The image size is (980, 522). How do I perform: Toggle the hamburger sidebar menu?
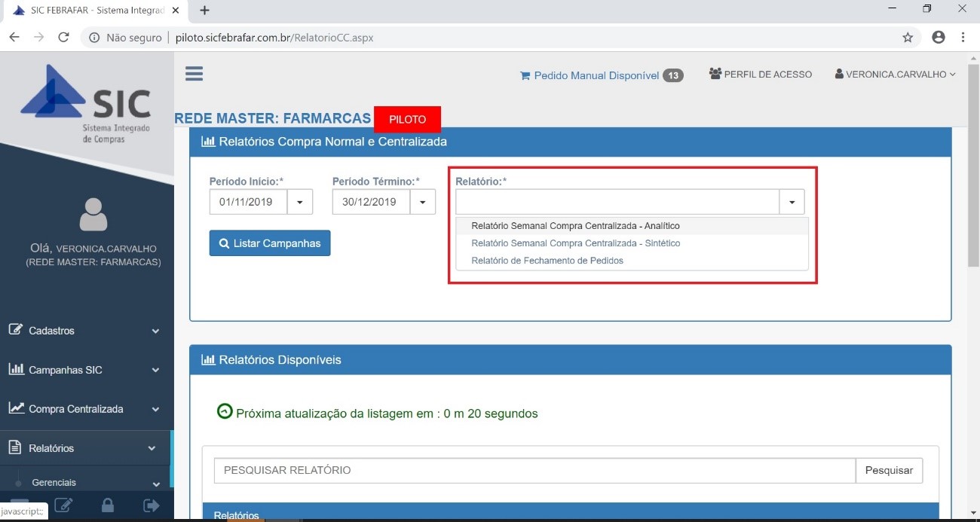pos(194,73)
